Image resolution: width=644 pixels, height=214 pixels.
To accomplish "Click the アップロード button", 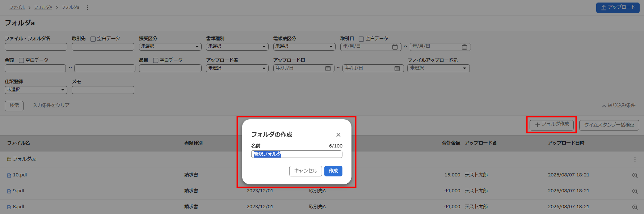I will coord(618,7).
